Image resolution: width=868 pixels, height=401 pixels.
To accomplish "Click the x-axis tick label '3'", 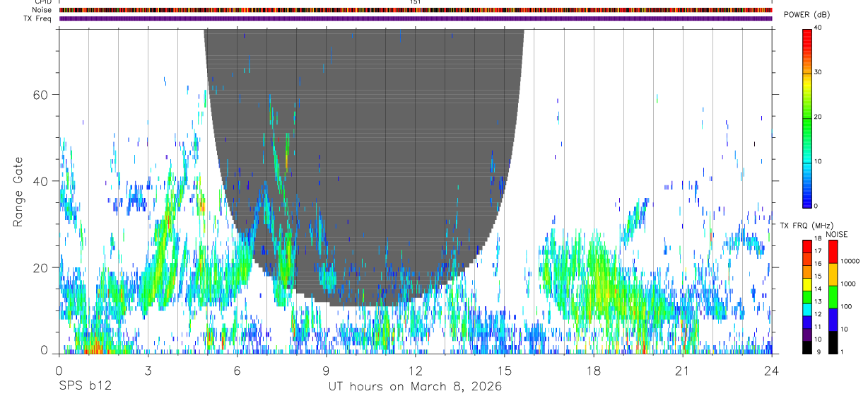I will point(148,370).
